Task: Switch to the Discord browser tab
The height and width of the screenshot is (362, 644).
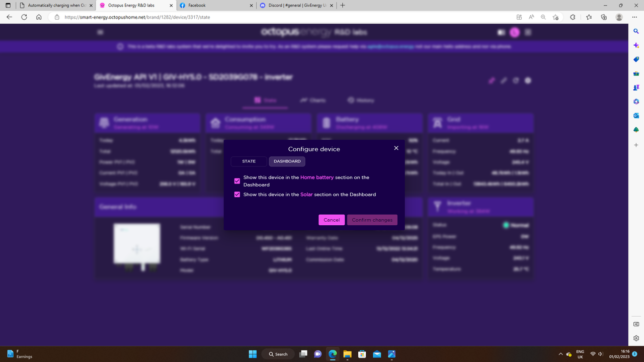Action: coord(297,5)
